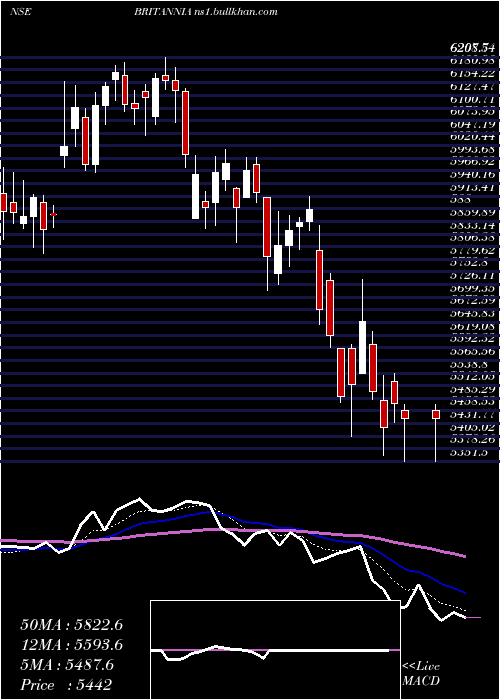Select the 5940.16 price axis label
500x700 pixels.
coord(473,174)
